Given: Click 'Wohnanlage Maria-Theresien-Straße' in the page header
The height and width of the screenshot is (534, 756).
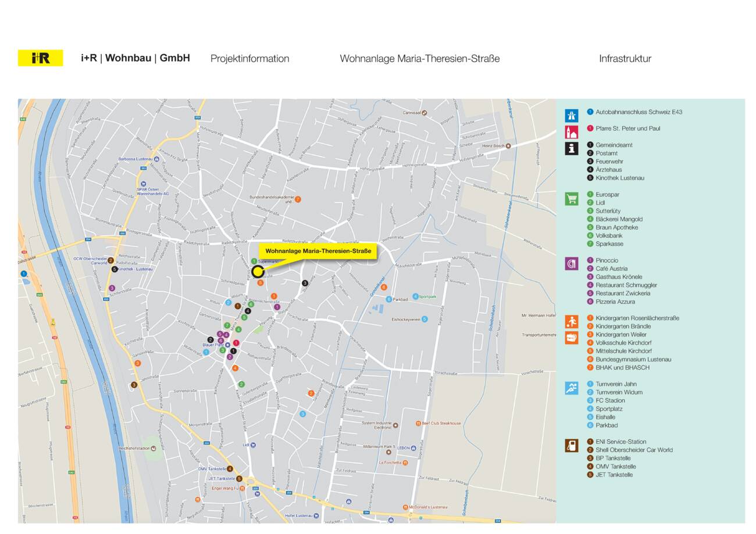Looking at the screenshot, I should point(419,58).
